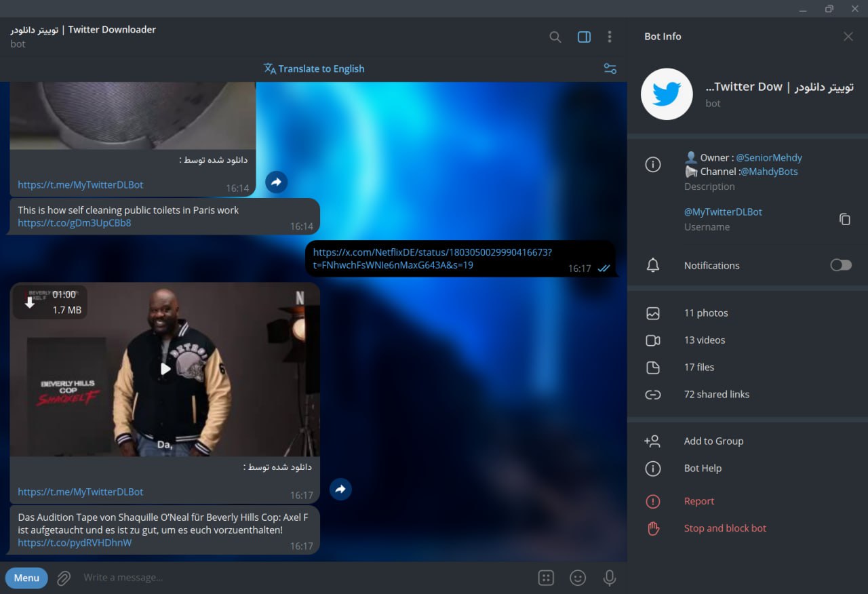This screenshot has width=868, height=594.
Task: Open the chat search magnifier icon
Action: pos(555,37)
